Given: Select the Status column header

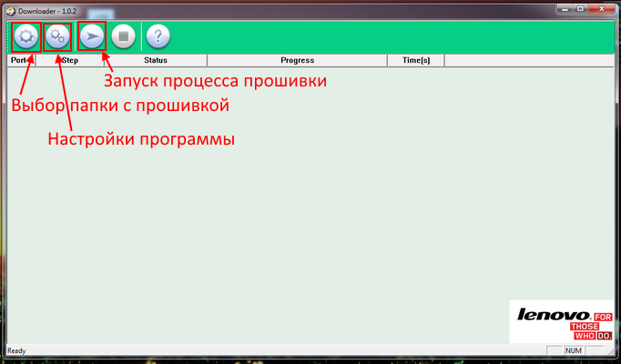Looking at the screenshot, I should pos(156,61).
